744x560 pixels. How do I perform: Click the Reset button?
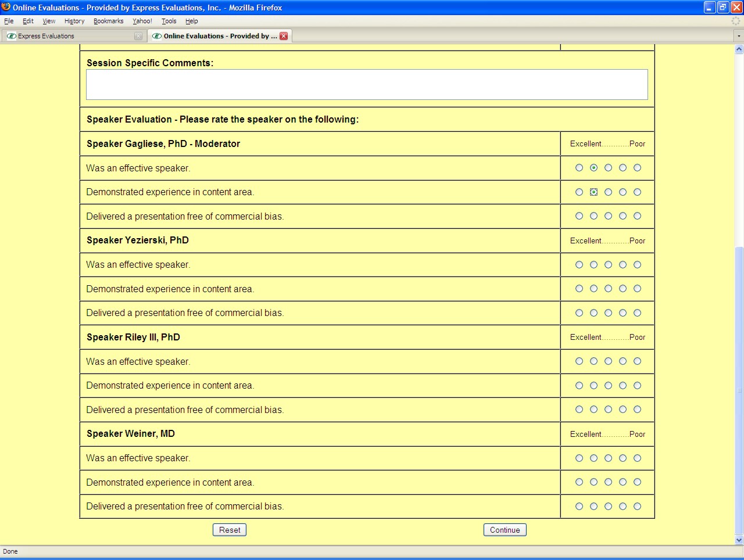[x=230, y=530]
